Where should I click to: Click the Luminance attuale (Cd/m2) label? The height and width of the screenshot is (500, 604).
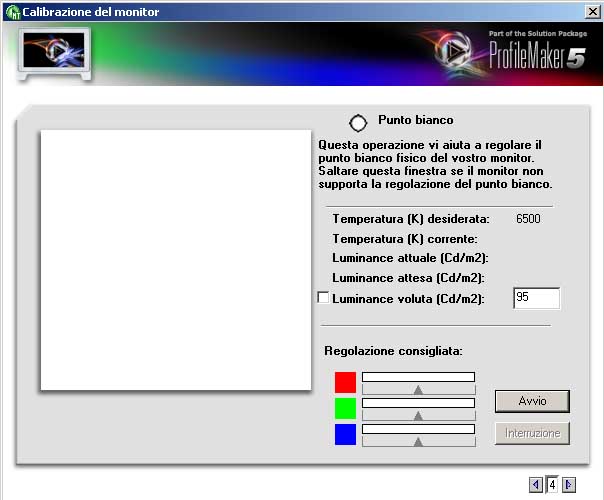[410, 258]
